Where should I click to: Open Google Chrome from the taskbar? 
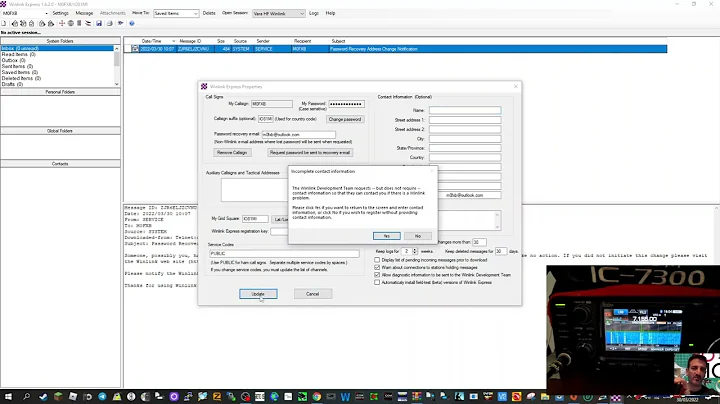(x=317, y=397)
